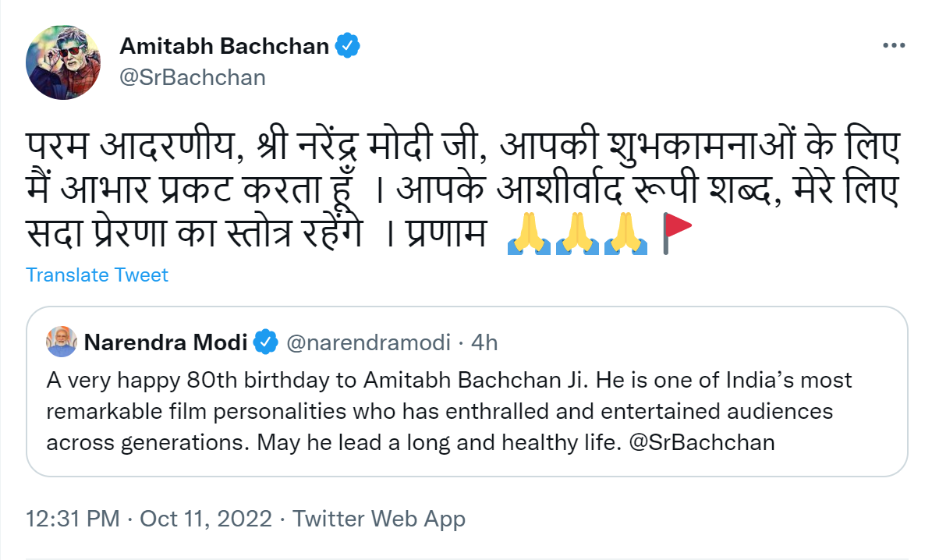Screen dimensions: 932x560
Task: Click the 4h timestamp in quoted tweet
Action: tap(484, 342)
